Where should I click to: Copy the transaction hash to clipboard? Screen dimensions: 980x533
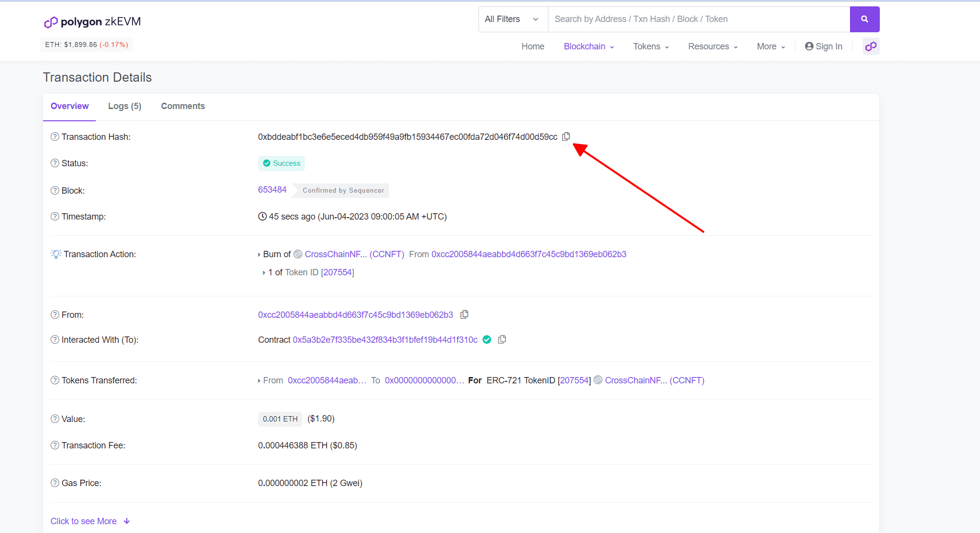click(x=566, y=136)
